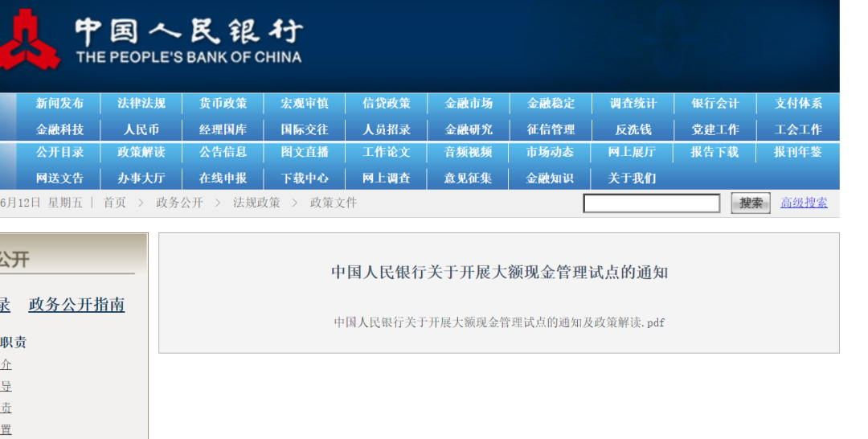Select 经理国库 in navigation
The width and height of the screenshot is (868, 439).
click(223, 129)
